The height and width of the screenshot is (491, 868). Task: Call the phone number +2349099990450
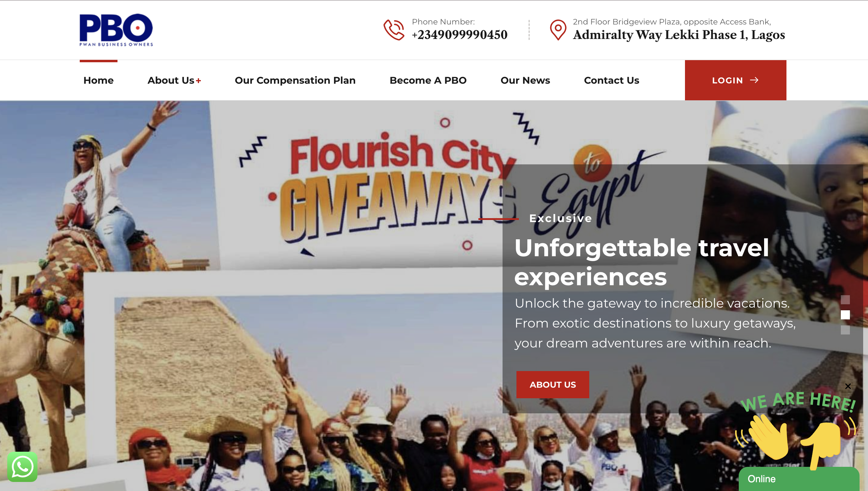click(459, 34)
